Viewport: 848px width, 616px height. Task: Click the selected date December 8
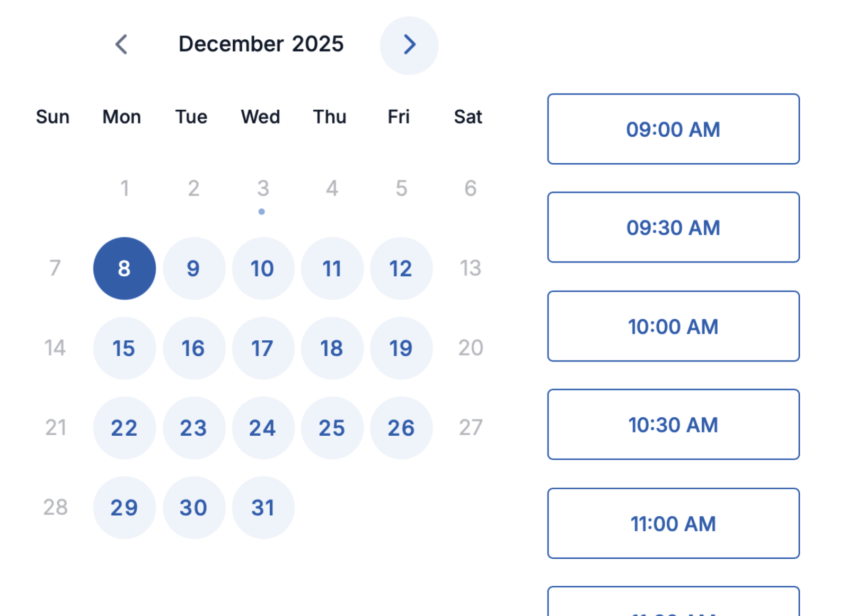(x=125, y=268)
